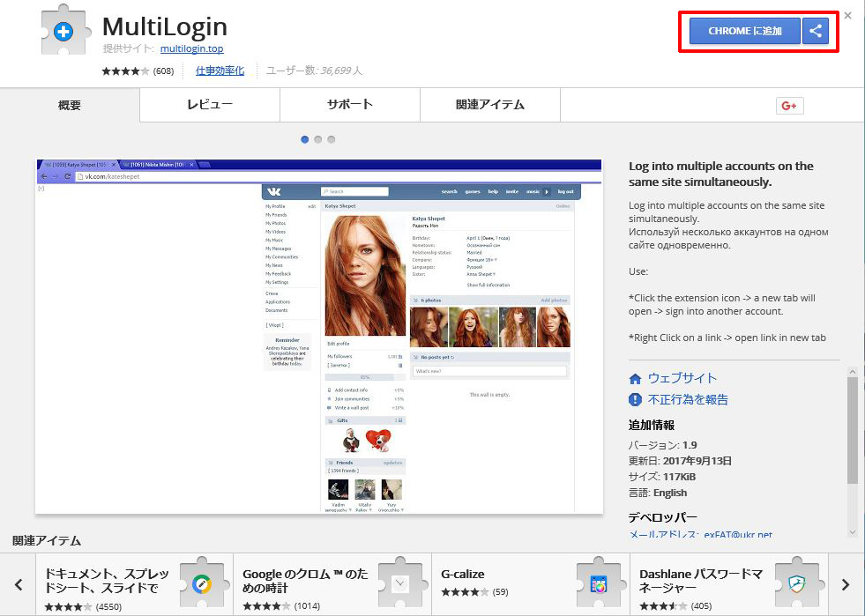
Task: Click the 関連アイテム heading above the carousel
Action: click(x=47, y=541)
